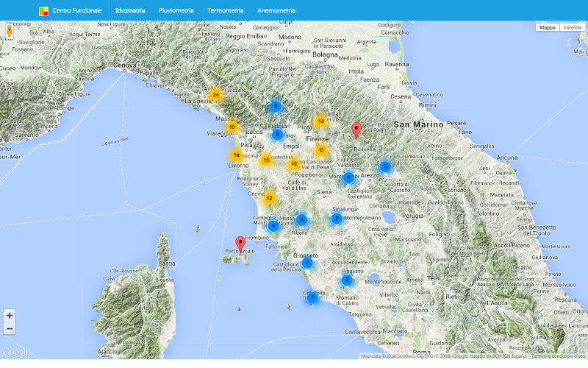Image resolution: width=588 pixels, height=368 pixels.
Task: Open the blue cluster labeled 2
Action: pyautogui.click(x=347, y=280)
